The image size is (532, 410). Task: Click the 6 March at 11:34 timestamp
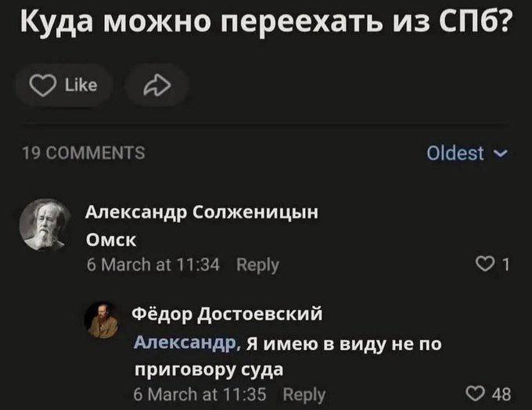click(153, 264)
